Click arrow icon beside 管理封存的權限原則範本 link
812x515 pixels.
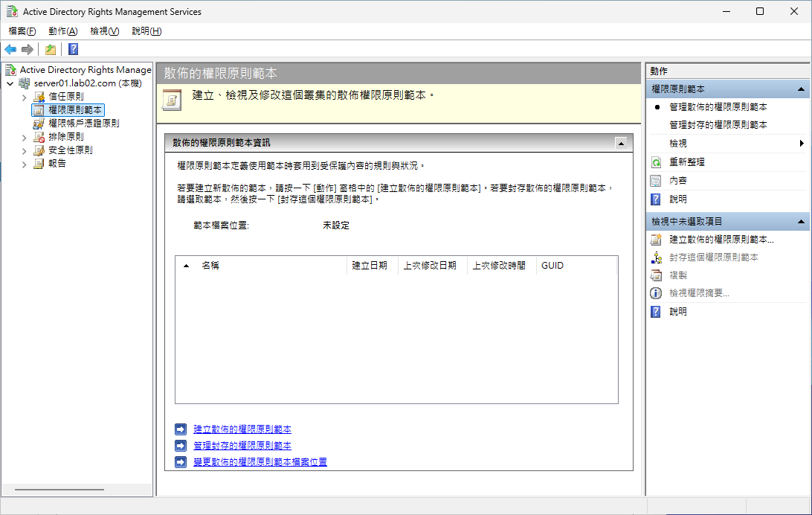coord(181,446)
